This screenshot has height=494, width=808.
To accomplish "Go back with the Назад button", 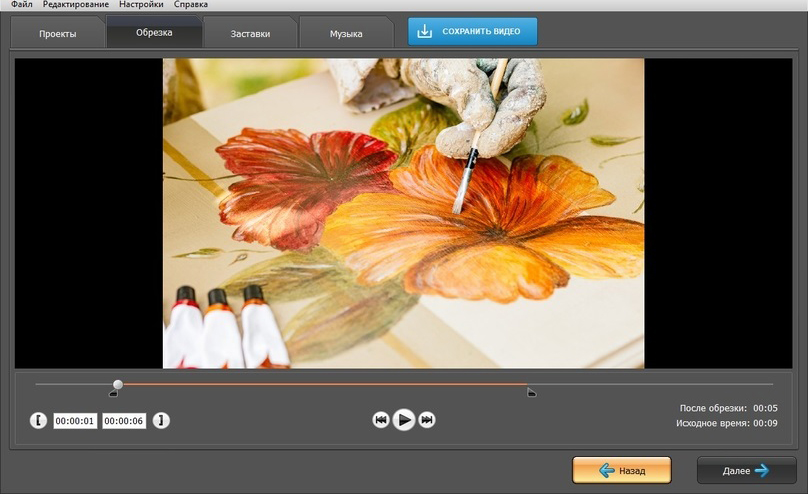I will pyautogui.click(x=621, y=470).
